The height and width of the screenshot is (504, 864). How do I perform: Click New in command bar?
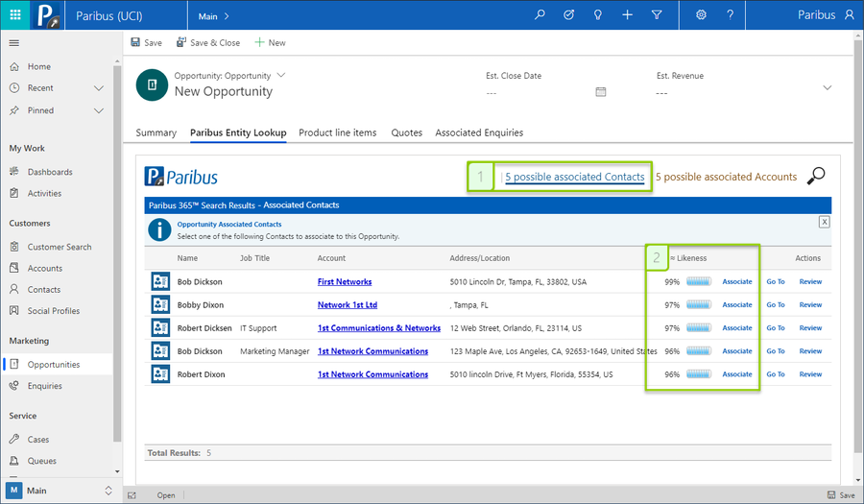click(x=270, y=42)
